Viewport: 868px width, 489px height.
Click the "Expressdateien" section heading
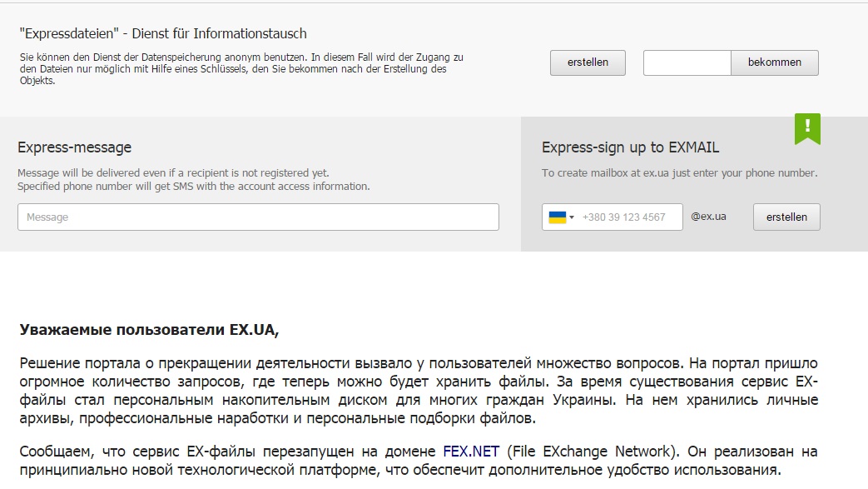[163, 34]
